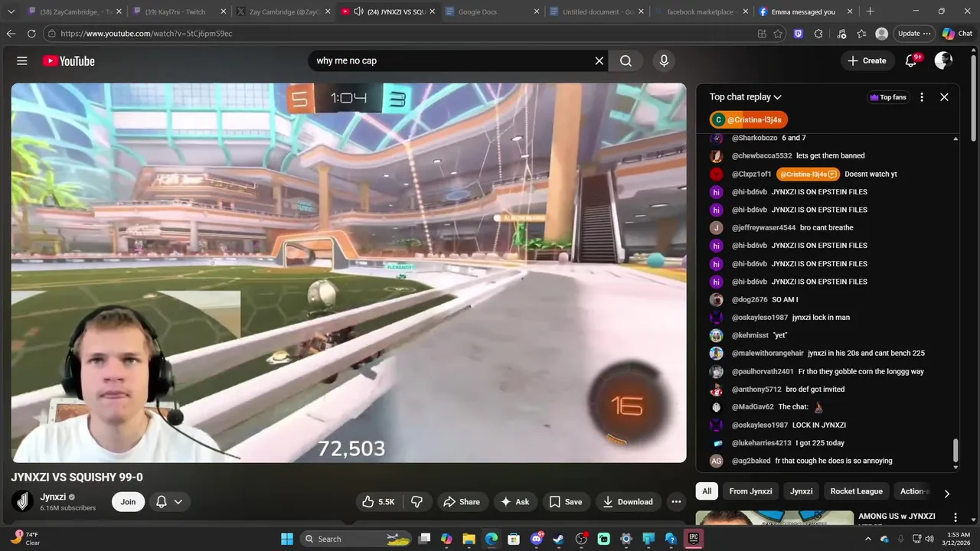980x551 pixels.
Task: Join the Jynxzi channel
Action: coord(128,502)
